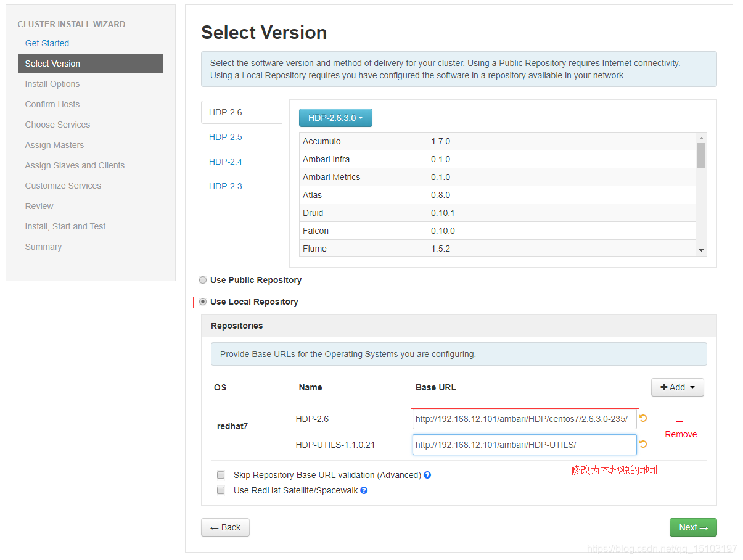Go to Review wizard step
This screenshot has height=560, width=743.
click(x=39, y=206)
